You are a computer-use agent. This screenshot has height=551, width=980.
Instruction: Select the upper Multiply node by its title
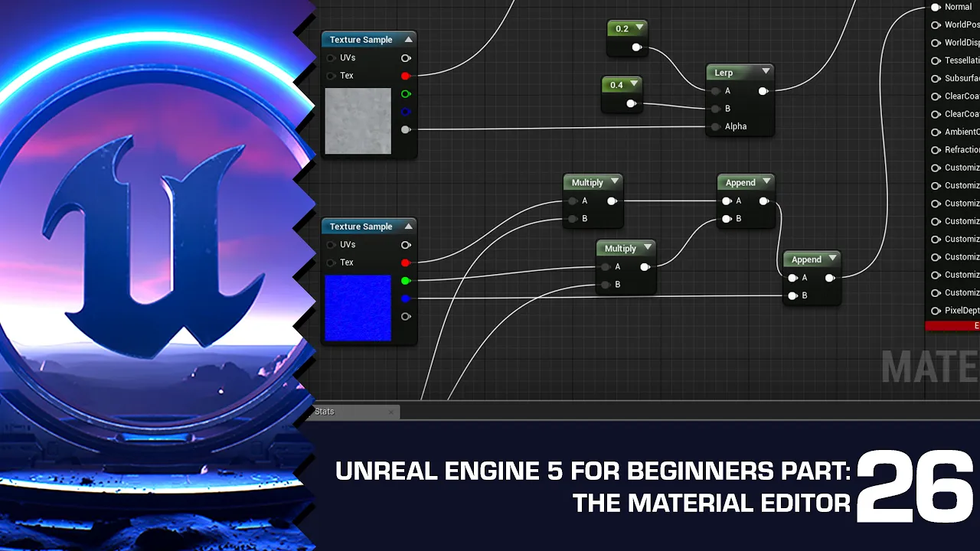click(587, 183)
